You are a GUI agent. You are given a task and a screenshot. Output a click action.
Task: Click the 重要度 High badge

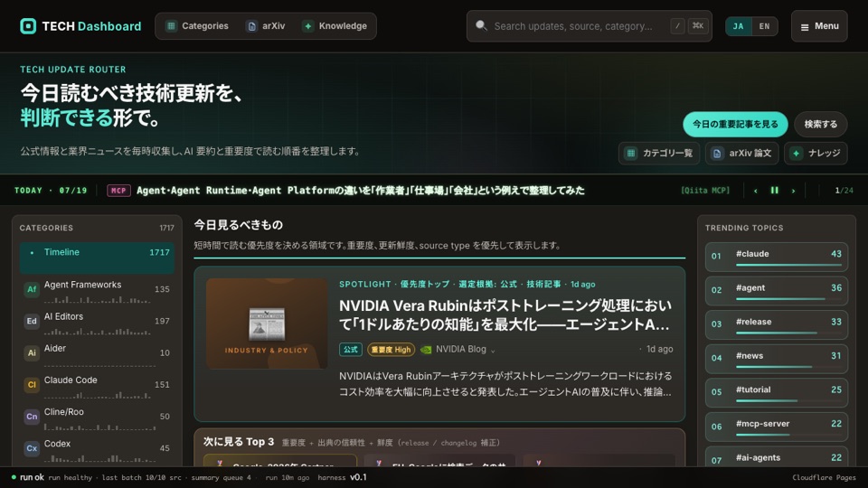click(x=391, y=350)
